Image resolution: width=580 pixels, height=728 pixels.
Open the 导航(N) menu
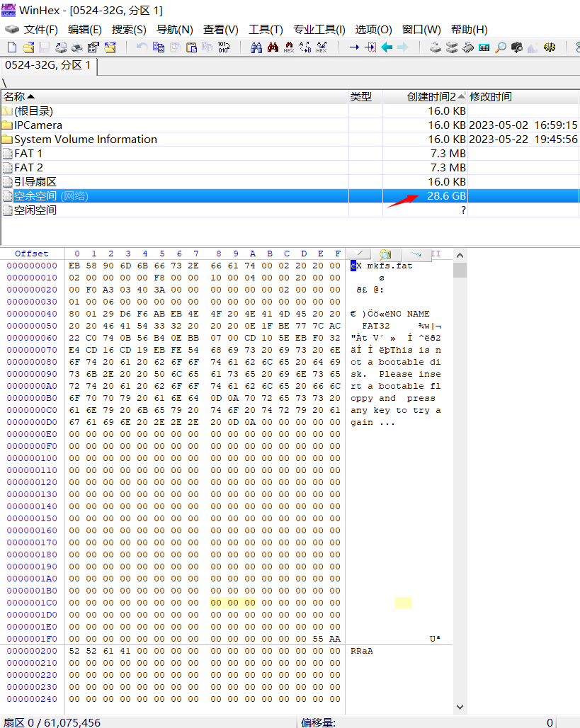pos(174,30)
